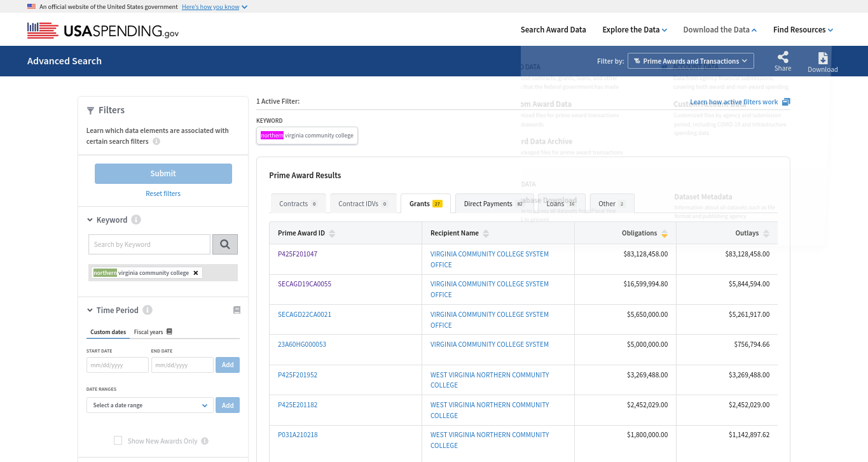This screenshot has width=868, height=462.
Task: Open recipient of award P425F201047
Action: coord(490,259)
